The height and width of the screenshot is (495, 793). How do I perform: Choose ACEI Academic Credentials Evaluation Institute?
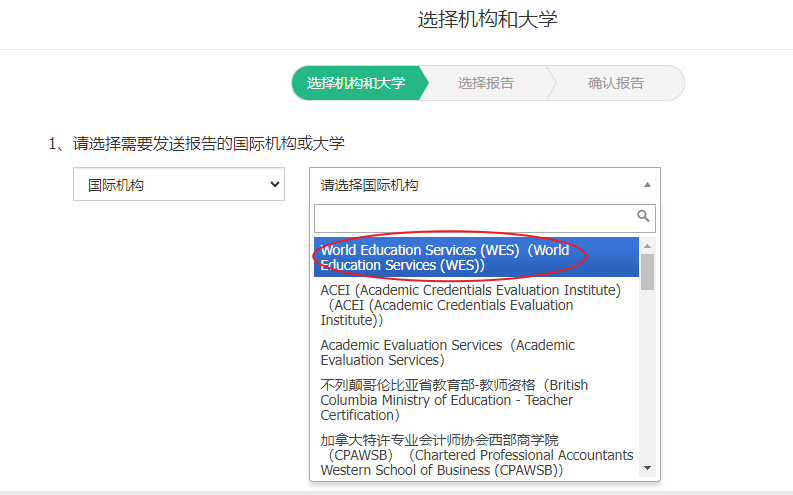[x=470, y=305]
